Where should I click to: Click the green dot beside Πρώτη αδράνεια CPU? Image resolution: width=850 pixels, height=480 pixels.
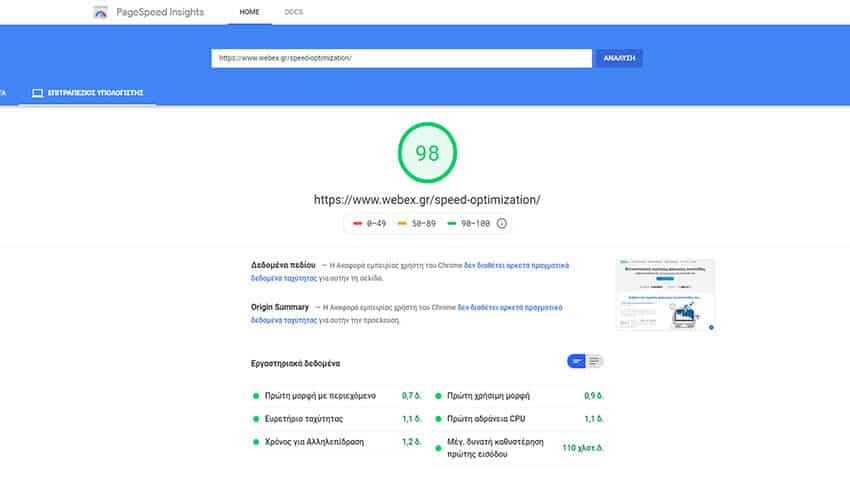click(438, 419)
